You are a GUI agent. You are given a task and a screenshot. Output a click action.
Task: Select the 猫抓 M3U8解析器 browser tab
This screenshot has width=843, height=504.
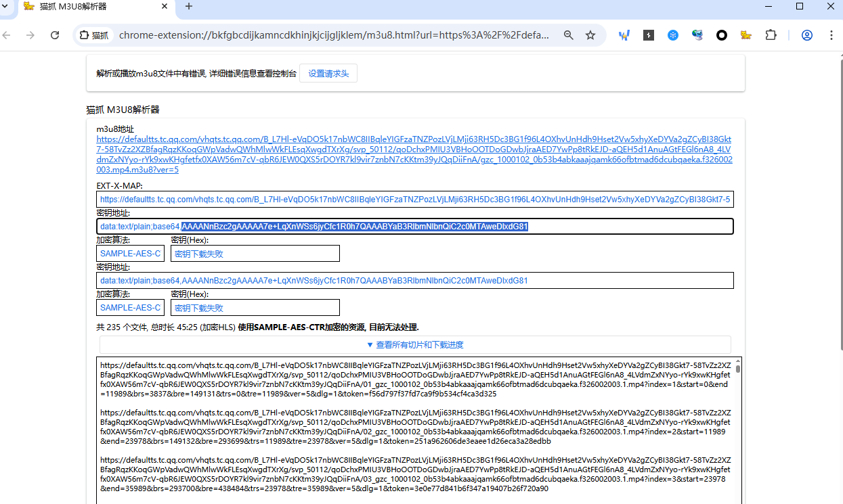click(x=95, y=7)
